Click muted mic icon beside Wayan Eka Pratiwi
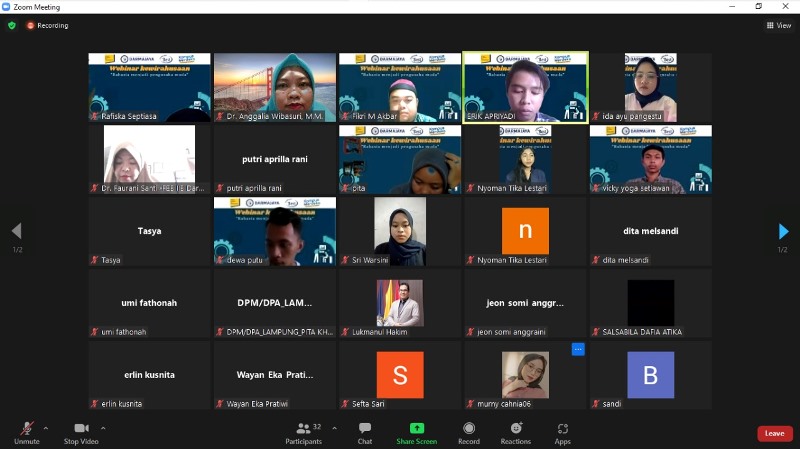Viewport: 800px width, 449px height. point(220,404)
